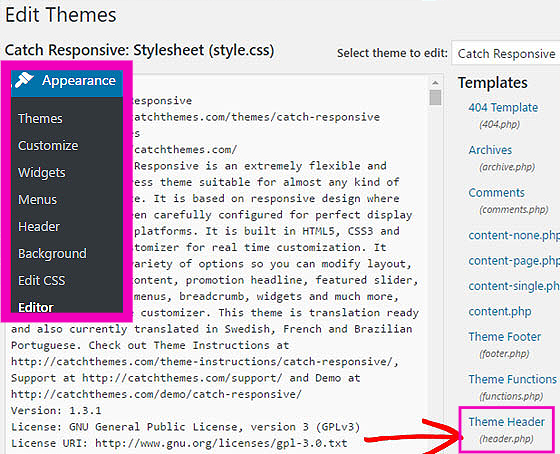Screen dimensions: 560x454
Task: Open the Edit CSS submenu item
Action: pyautogui.click(x=42, y=281)
